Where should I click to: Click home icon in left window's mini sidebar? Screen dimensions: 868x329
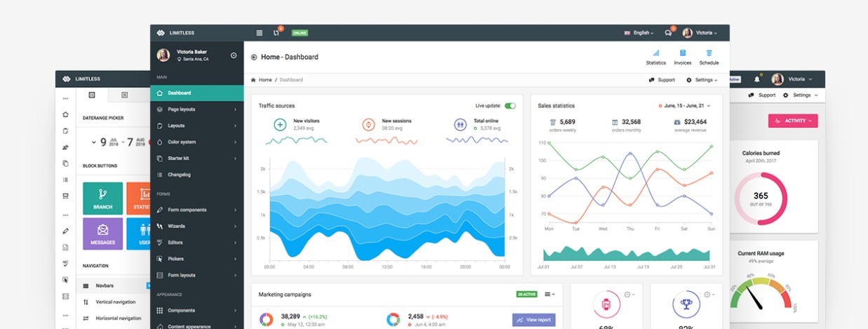pyautogui.click(x=65, y=114)
